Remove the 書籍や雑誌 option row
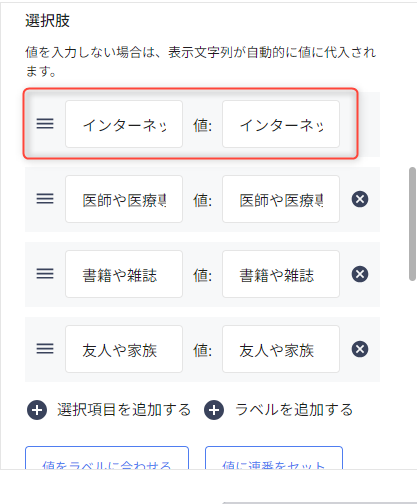Viewport: 417px width, 504px height. 360,274
